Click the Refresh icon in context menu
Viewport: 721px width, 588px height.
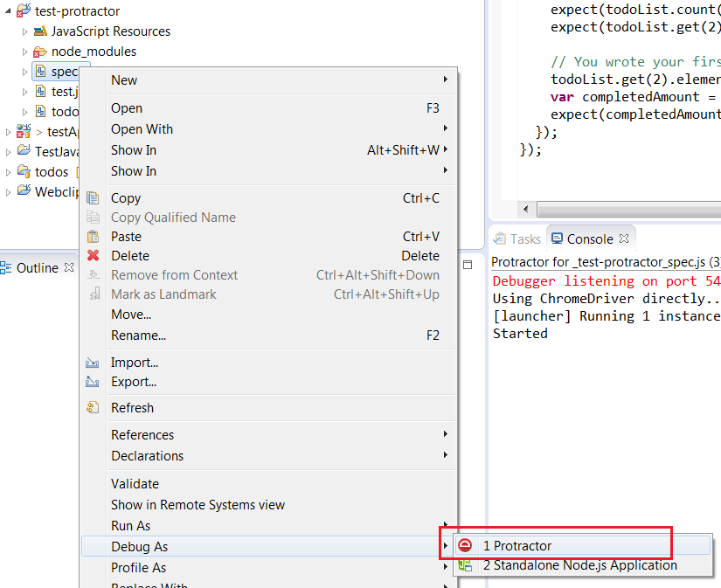(94, 408)
